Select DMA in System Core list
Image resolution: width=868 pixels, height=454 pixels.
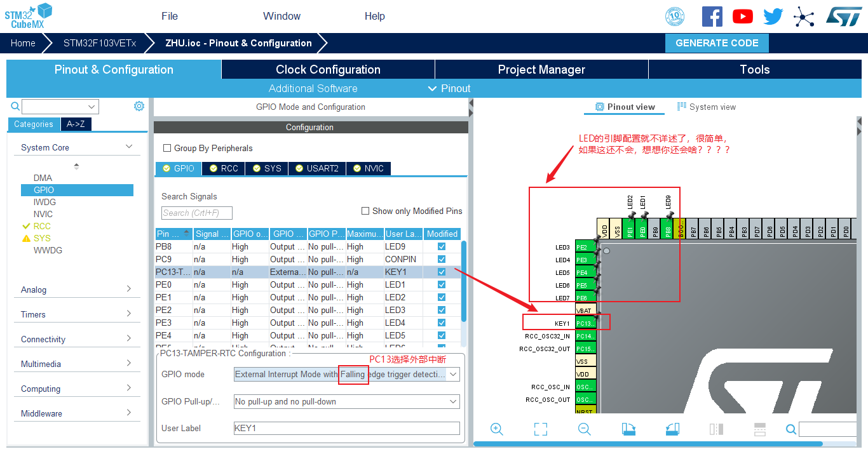pyautogui.click(x=43, y=178)
